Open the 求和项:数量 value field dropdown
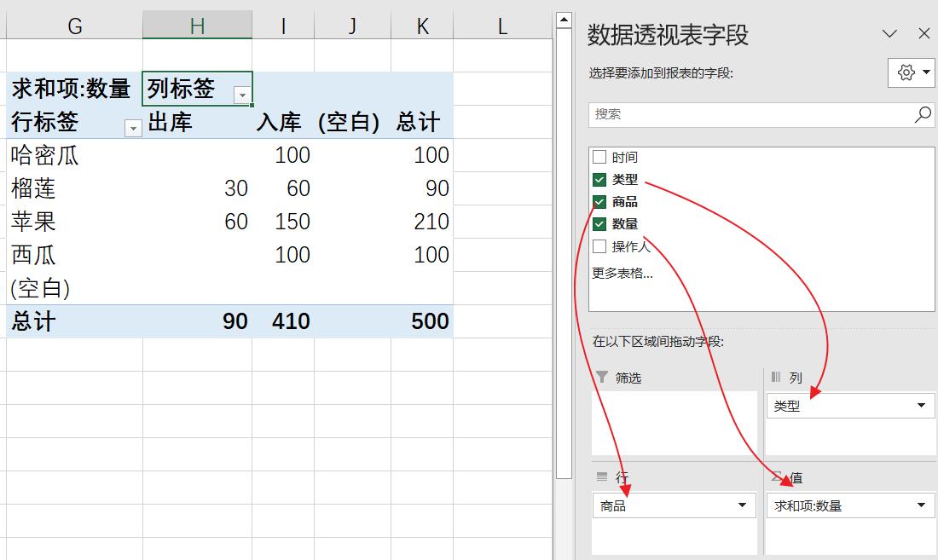This screenshot has width=938, height=560. 920,505
